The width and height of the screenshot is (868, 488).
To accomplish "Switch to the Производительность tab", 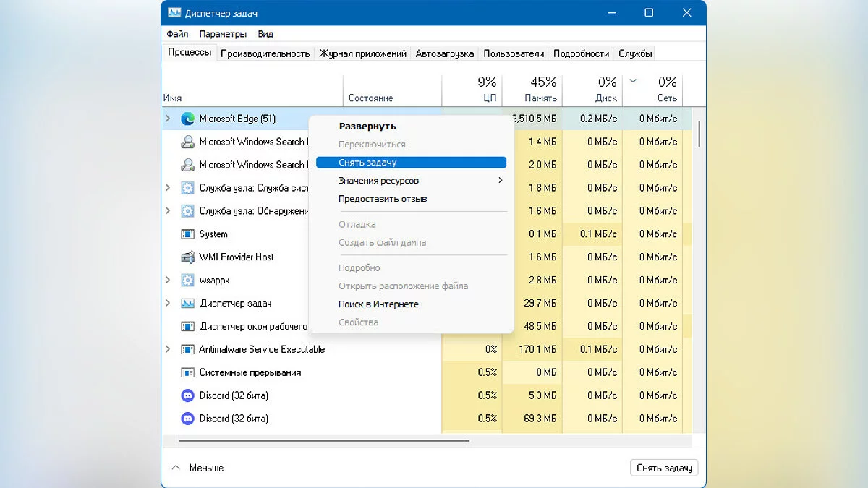I will pos(265,53).
